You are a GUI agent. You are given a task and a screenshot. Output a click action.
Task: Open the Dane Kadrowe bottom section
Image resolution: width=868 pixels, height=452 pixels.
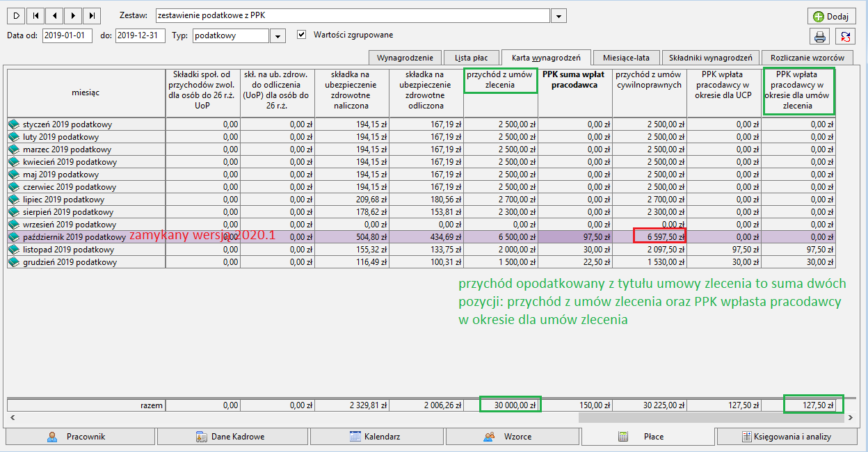pyautogui.click(x=232, y=437)
